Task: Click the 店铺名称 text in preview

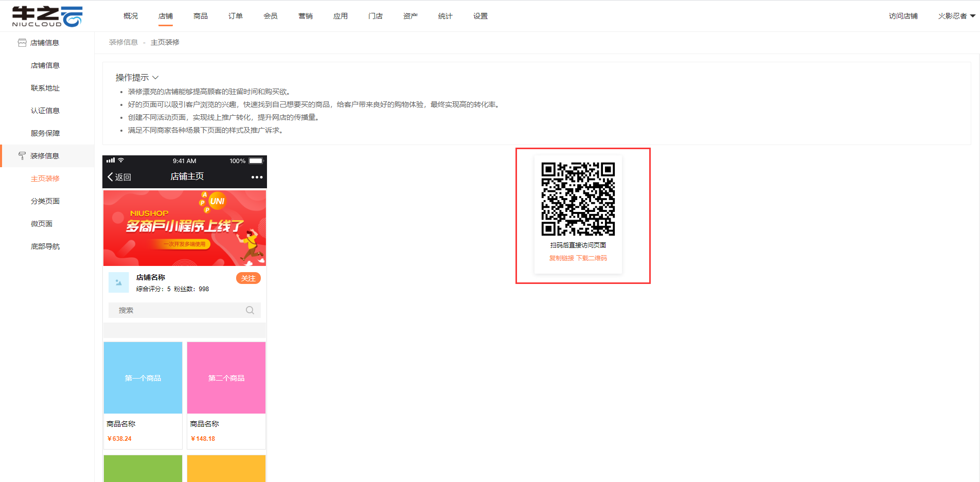Action: 151,277
